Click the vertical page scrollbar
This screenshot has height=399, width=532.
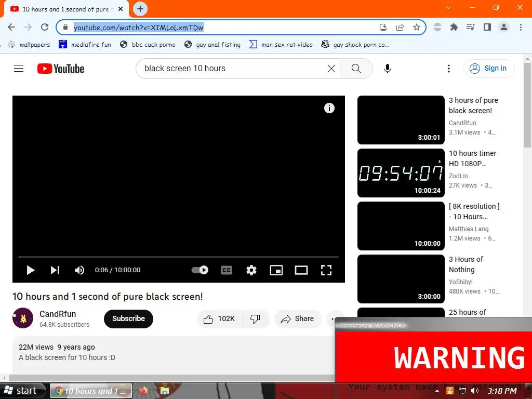(527, 106)
